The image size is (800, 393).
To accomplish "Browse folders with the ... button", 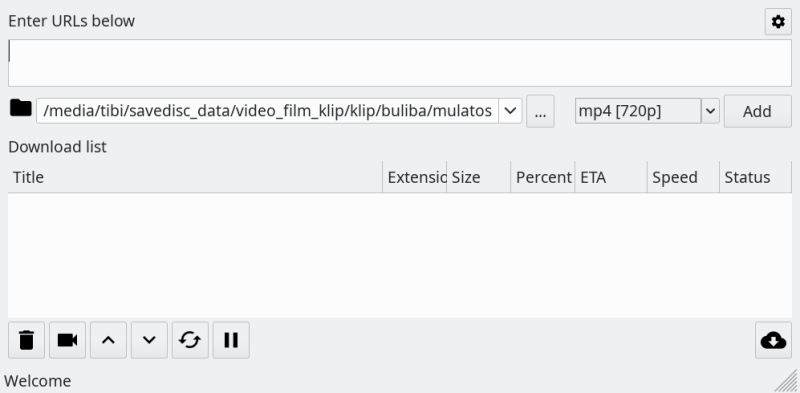I will 540,111.
